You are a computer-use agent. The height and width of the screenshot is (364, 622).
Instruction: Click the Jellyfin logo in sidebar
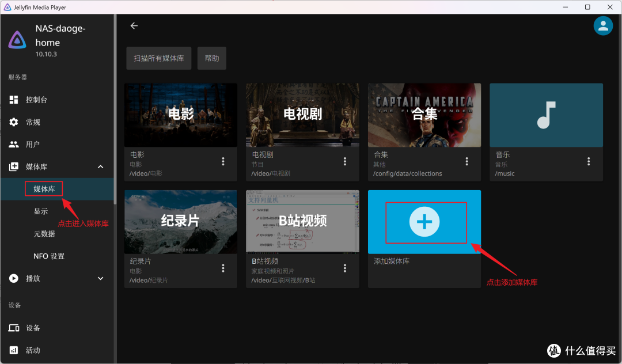tap(17, 40)
